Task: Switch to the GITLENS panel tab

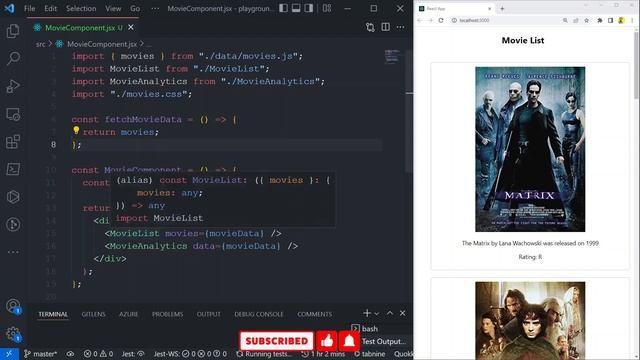Action: [93, 314]
